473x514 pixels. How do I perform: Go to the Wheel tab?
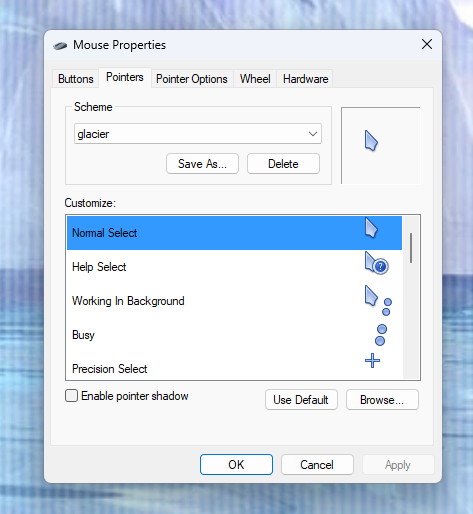point(255,79)
